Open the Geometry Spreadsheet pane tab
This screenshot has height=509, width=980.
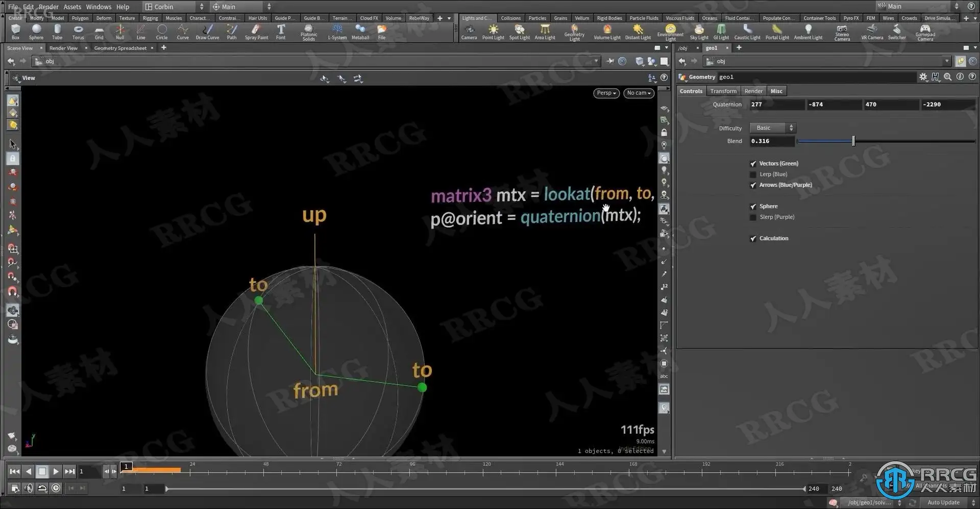[120, 48]
